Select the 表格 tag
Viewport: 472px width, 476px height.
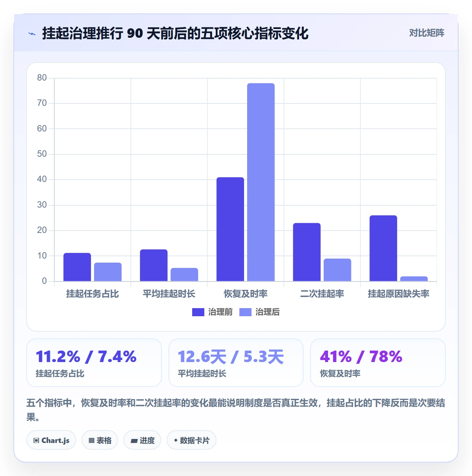coord(100,440)
